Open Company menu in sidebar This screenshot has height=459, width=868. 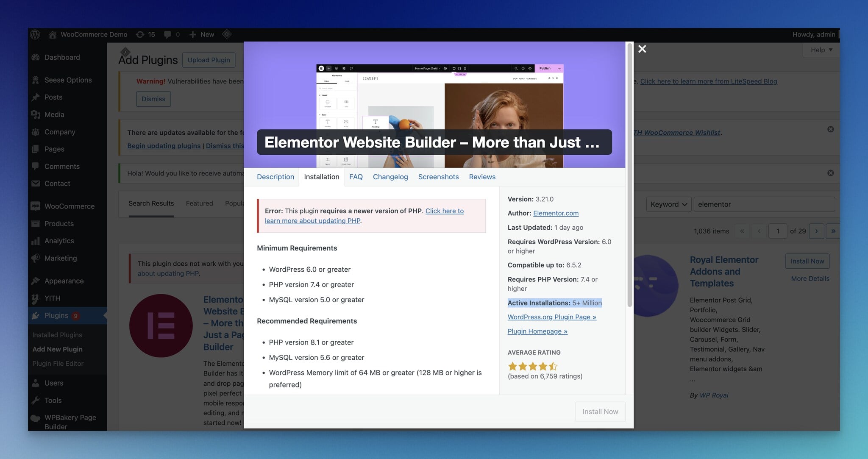60,132
